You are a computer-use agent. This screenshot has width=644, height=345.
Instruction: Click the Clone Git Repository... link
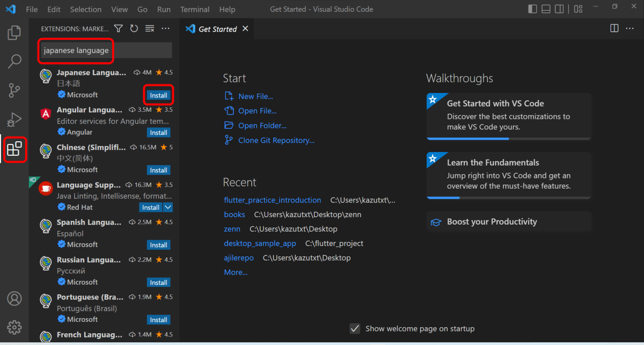click(276, 140)
